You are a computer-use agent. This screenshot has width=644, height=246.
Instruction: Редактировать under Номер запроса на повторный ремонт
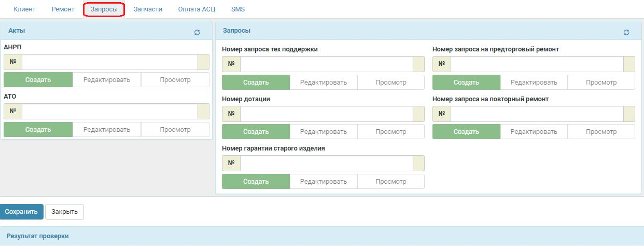(x=534, y=132)
